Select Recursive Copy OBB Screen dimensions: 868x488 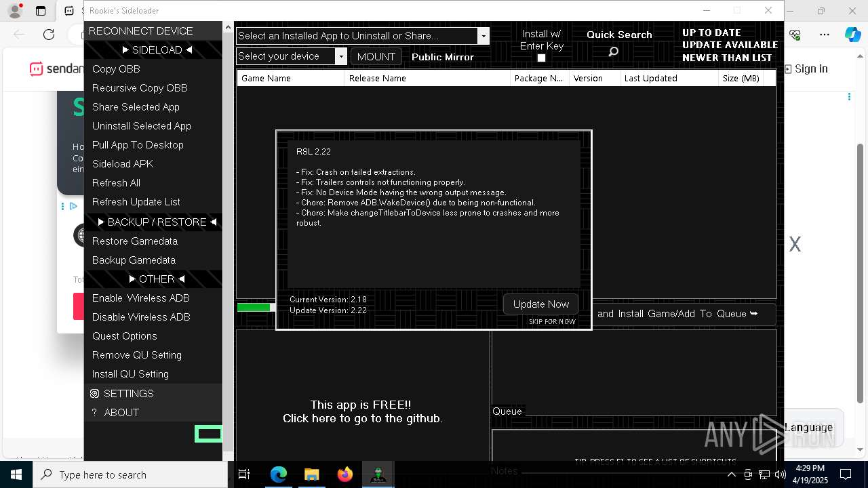point(153,88)
